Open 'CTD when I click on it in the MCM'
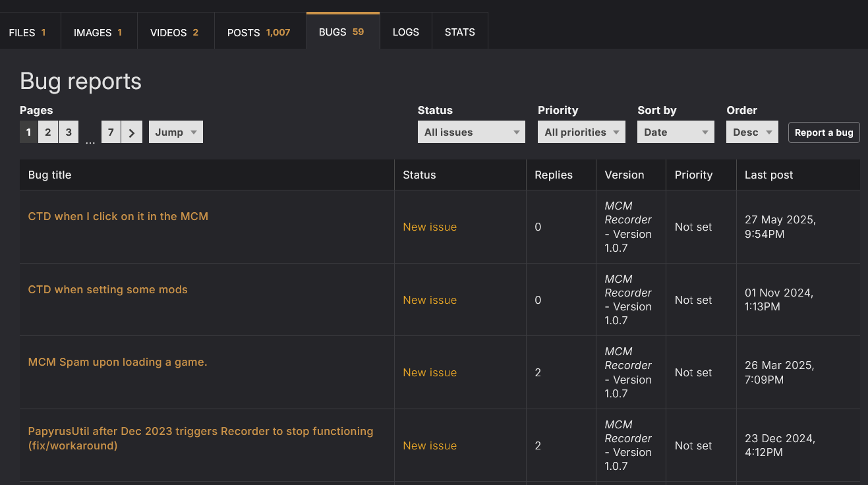The width and height of the screenshot is (868, 485). (x=118, y=216)
